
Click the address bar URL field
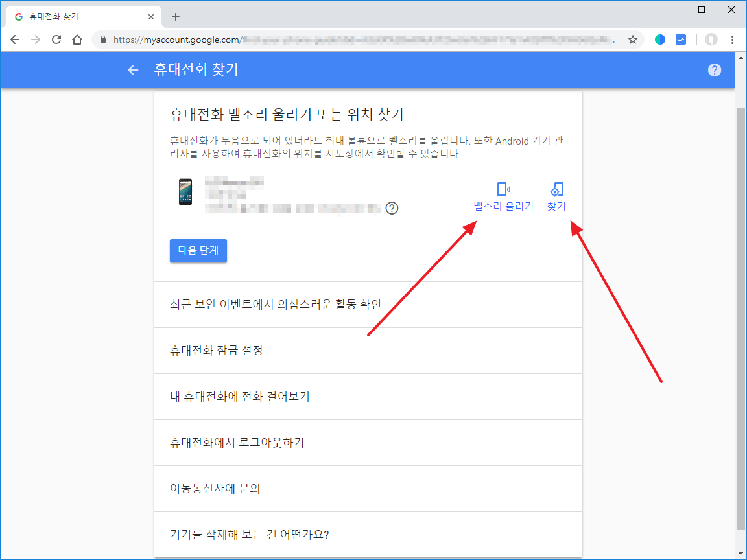(363, 40)
